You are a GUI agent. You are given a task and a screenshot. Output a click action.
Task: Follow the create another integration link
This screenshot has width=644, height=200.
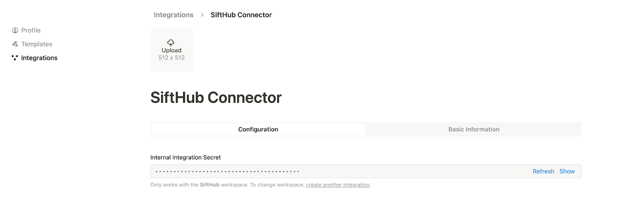pyautogui.click(x=338, y=185)
